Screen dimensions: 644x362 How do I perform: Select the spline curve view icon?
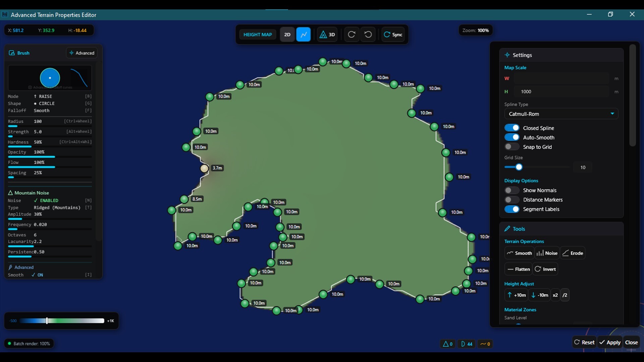[303, 35]
